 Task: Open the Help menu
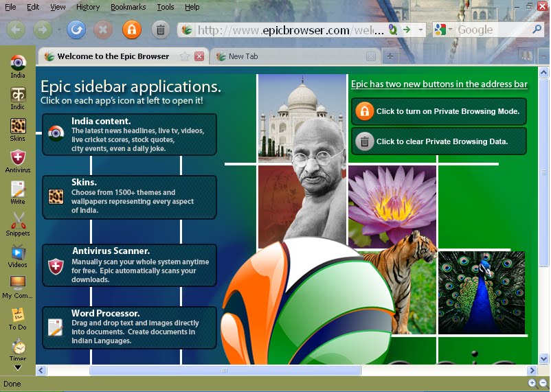pyautogui.click(x=192, y=7)
